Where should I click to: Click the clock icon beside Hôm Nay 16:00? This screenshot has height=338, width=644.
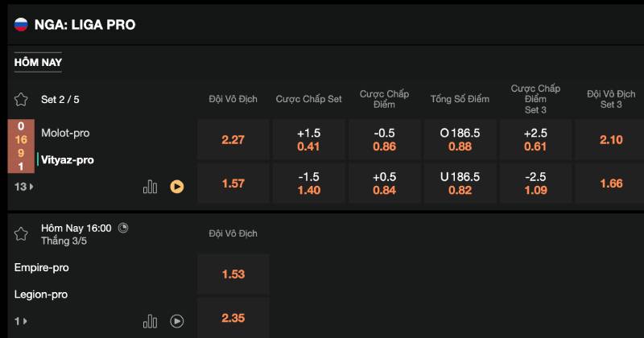[x=123, y=228]
